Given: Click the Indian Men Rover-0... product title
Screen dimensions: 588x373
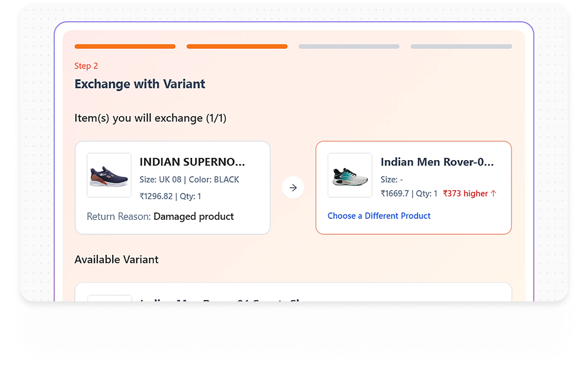Looking at the screenshot, I should tap(437, 162).
